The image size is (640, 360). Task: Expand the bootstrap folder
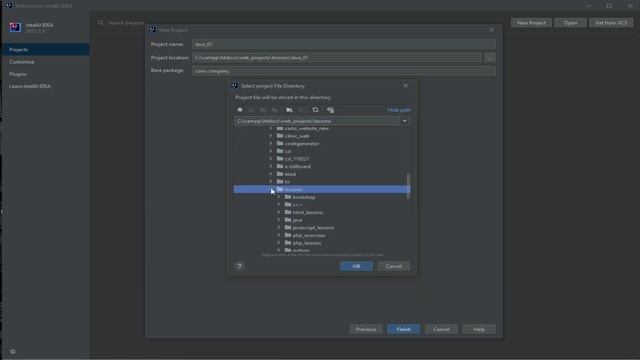tap(279, 197)
